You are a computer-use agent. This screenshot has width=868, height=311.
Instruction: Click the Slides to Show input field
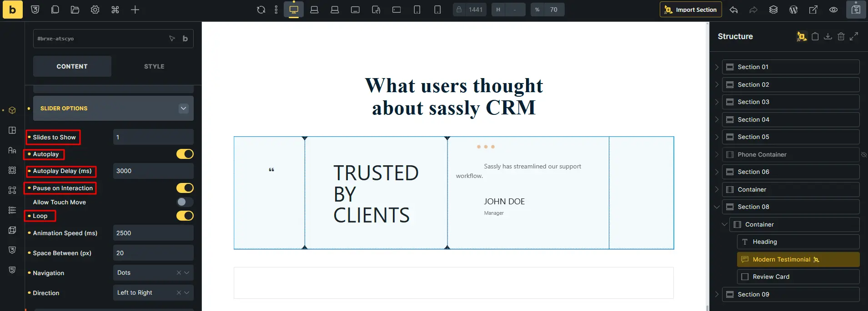pyautogui.click(x=153, y=137)
